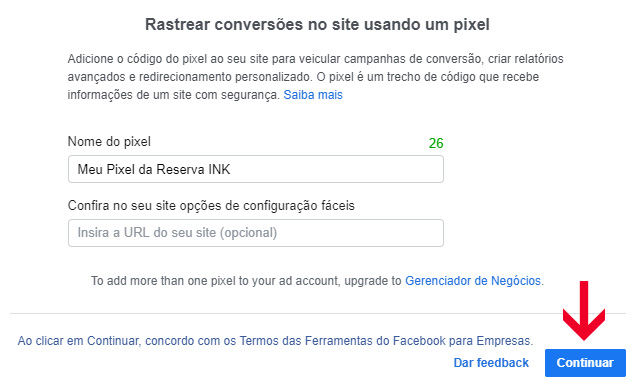Image resolution: width=638 pixels, height=386 pixels.
Task: Follow the Saiba mais link
Action: coord(313,95)
